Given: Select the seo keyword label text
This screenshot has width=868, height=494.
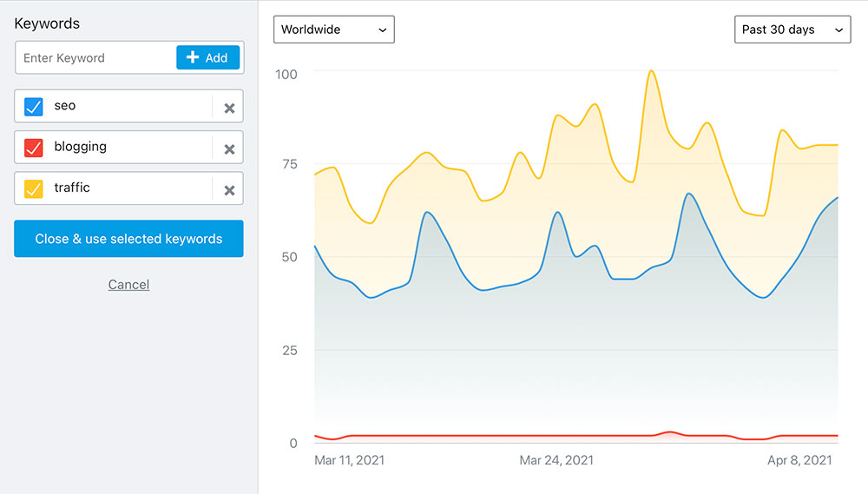Looking at the screenshot, I should pyautogui.click(x=65, y=106).
